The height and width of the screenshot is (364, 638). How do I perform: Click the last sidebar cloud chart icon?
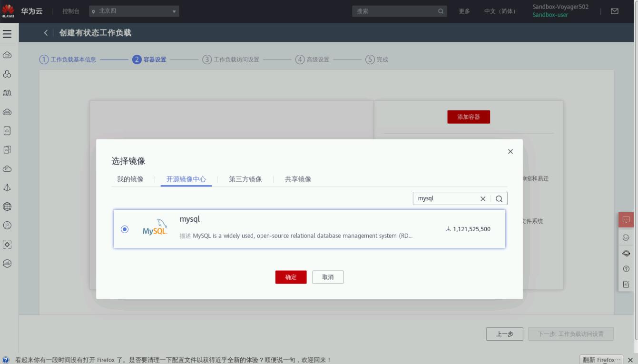[7, 263]
